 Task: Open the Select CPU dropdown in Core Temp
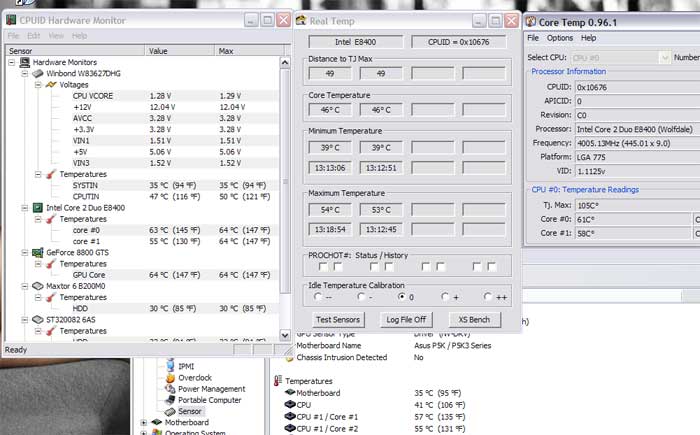click(665, 58)
